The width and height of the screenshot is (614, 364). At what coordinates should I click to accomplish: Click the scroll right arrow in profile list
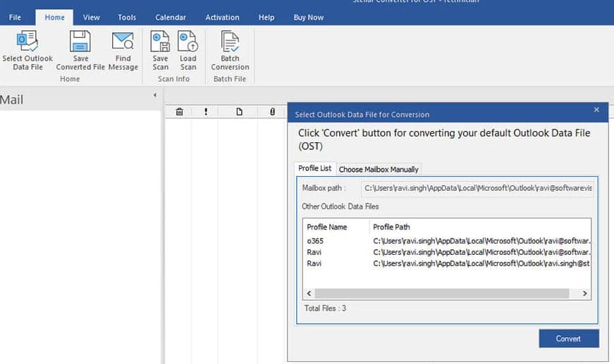click(584, 293)
